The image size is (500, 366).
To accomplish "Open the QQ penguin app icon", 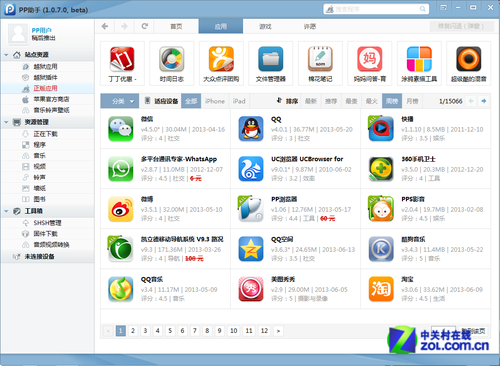I will click(x=251, y=129).
